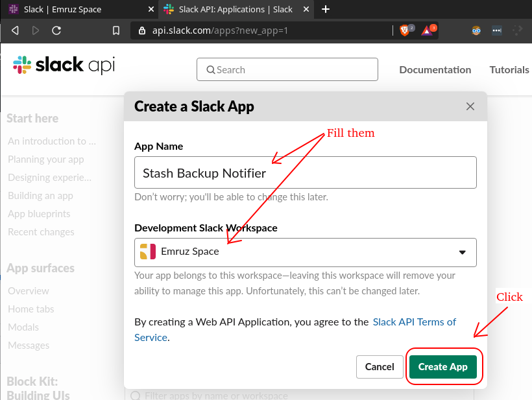
Task: Click into the App Name text field
Action: 306,173
